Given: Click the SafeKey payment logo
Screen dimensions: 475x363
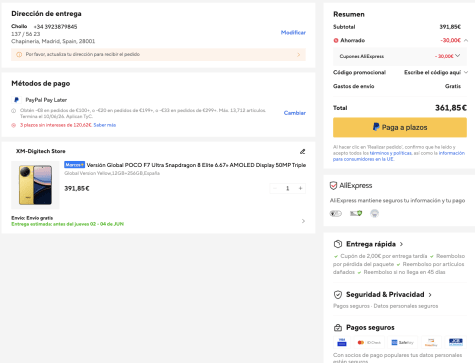Looking at the screenshot, I should pos(402,342).
